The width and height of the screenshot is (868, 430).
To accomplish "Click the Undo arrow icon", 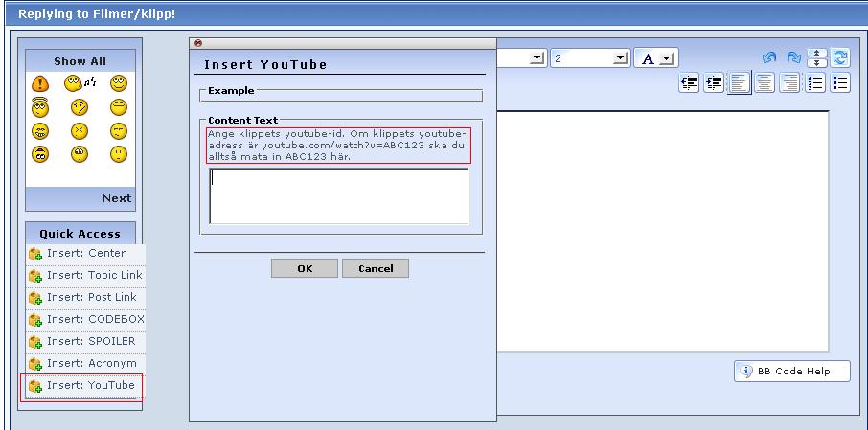I will (x=769, y=57).
